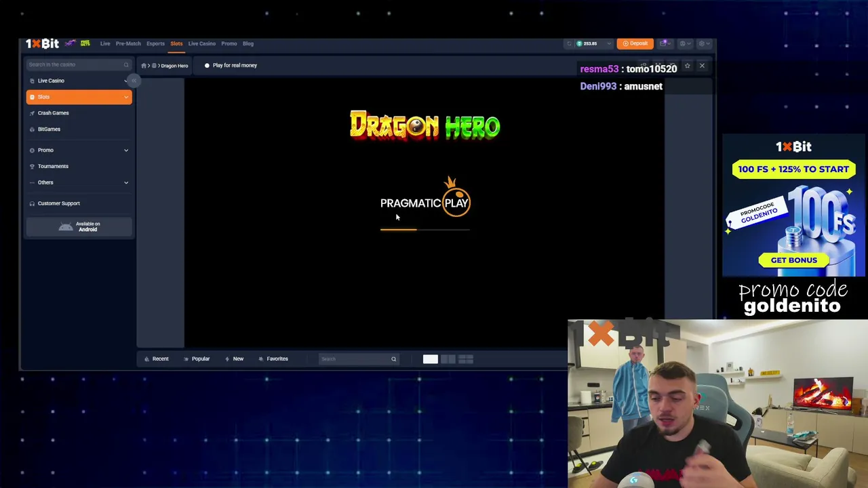This screenshot has height=488, width=868.
Task: Refresh the balance with the reload icon
Action: click(569, 43)
